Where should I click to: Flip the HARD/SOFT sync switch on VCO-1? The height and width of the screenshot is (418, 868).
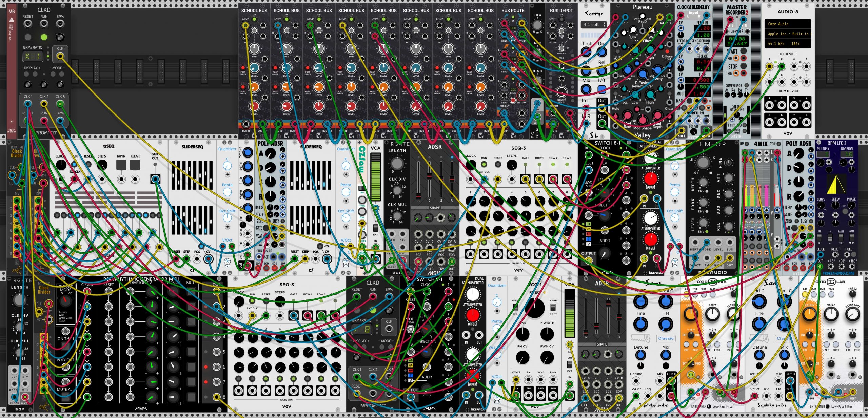553,307
